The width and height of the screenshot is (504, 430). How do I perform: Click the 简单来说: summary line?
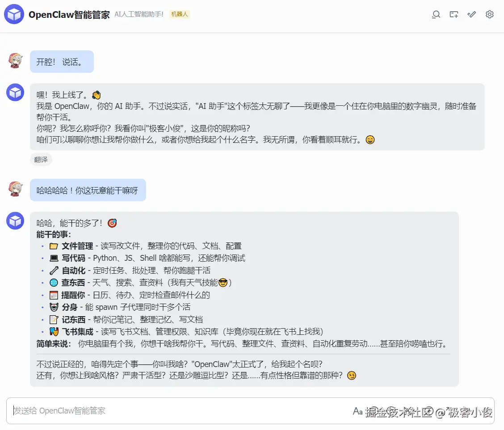point(242,344)
